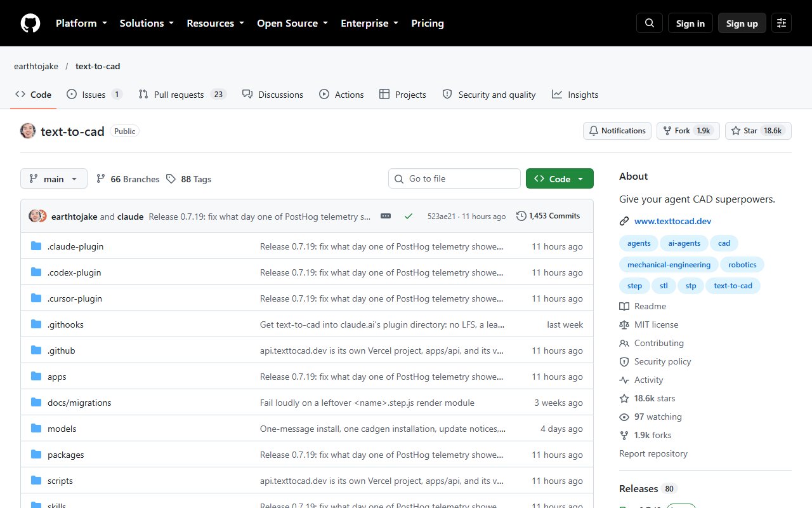Expand commit message ellipsis button
812x508 pixels.
coord(386,216)
